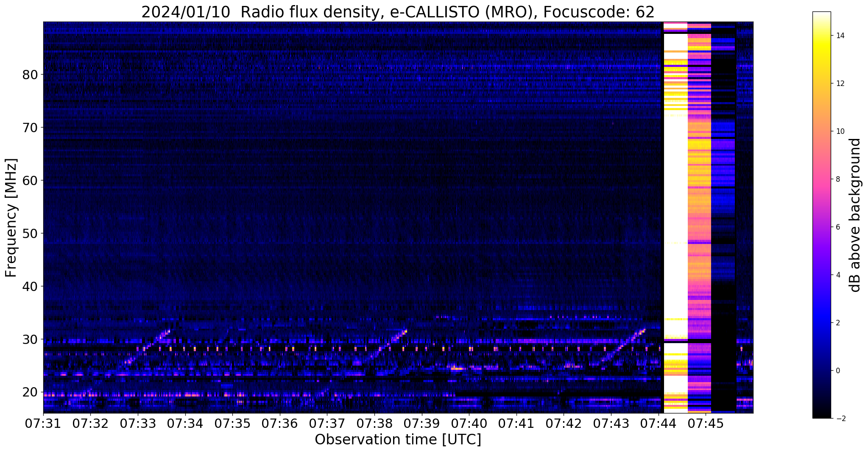This screenshot has width=868, height=452.
Task: Click the 07:31 time tick label
Action: click(x=43, y=424)
